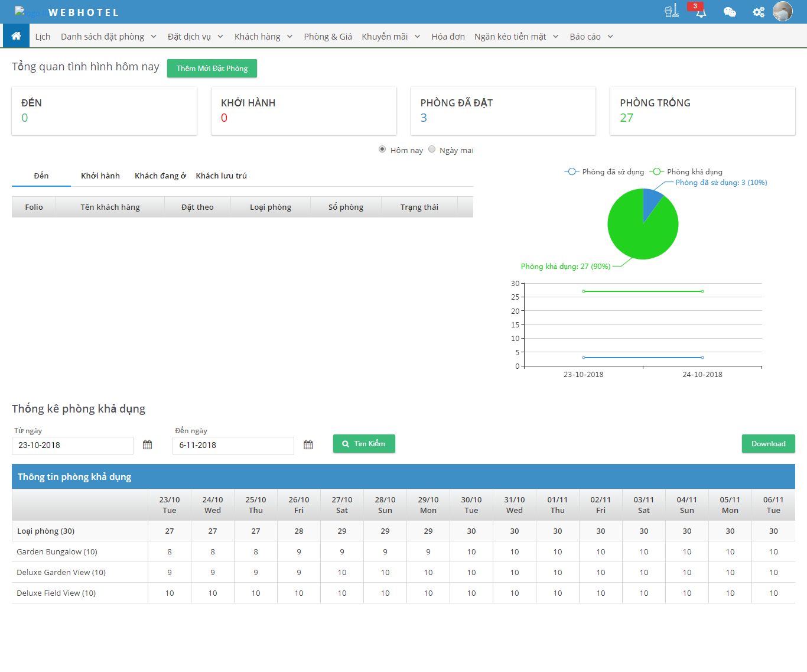Select the Hôm nay radio button
Screen dimensions: 807x672
pyautogui.click(x=382, y=150)
